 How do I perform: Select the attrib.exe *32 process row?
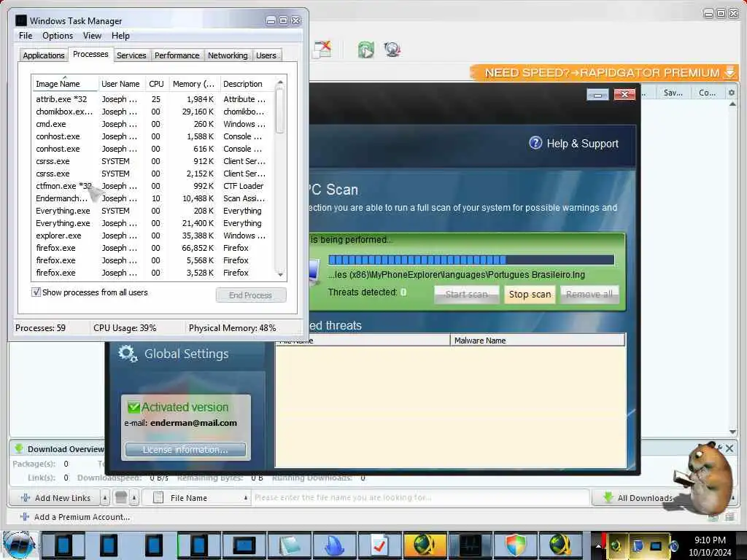[x=152, y=99]
